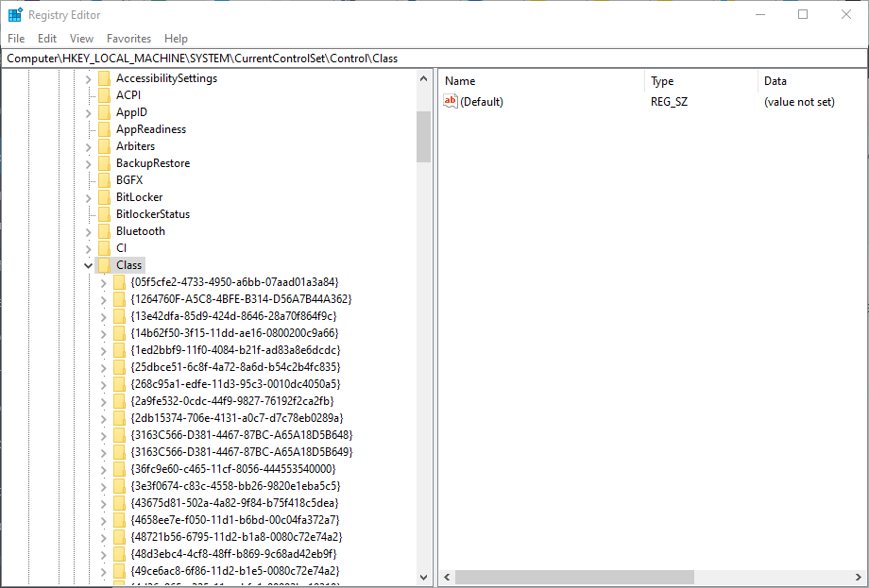This screenshot has height=588, width=869.
Task: Click the tree pane vertical scrollbar thumb
Action: click(x=424, y=137)
